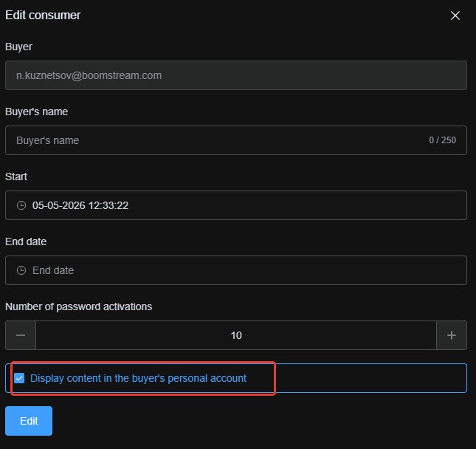Click the Display content in buyer's account label
The image size is (476, 449).
(x=138, y=378)
